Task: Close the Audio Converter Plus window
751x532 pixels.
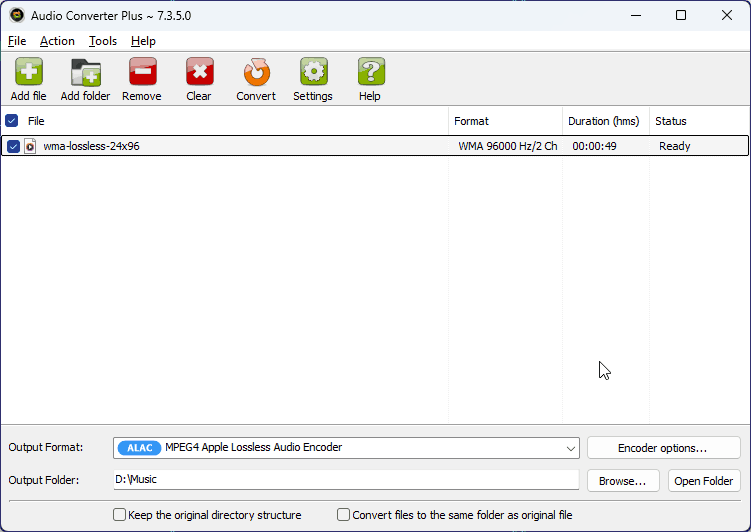Action: [x=727, y=15]
